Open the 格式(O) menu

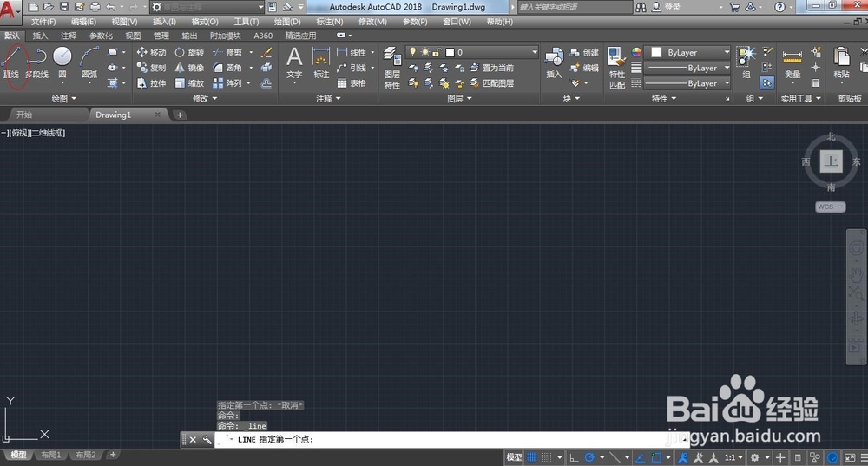tap(205, 22)
